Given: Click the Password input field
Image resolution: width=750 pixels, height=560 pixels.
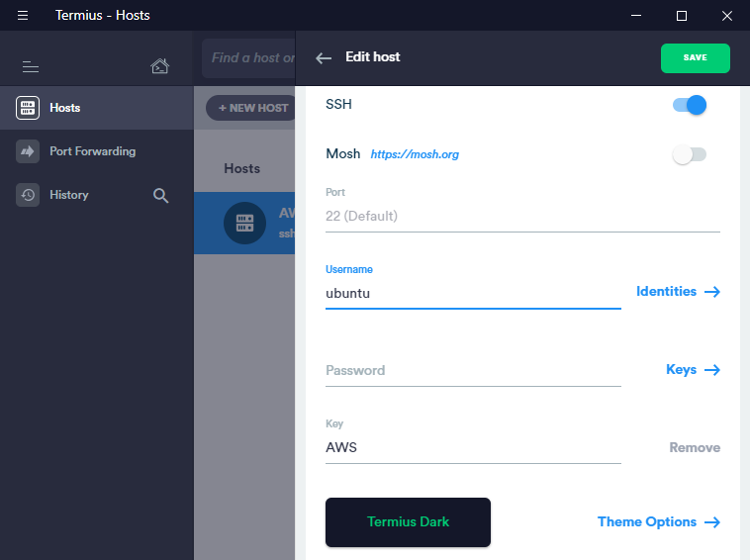Looking at the screenshot, I should coord(473,371).
